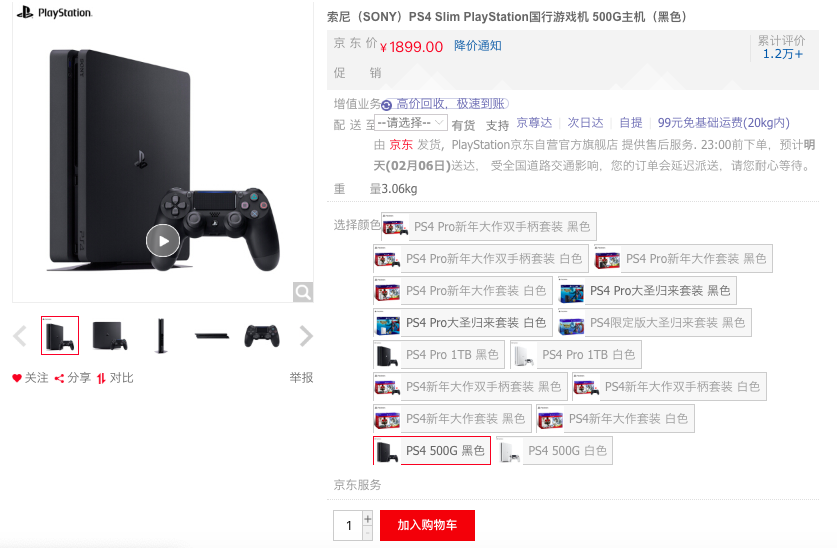The height and width of the screenshot is (548, 837).
Task: Click the magnifier zoom icon on product image
Action: coord(303,292)
